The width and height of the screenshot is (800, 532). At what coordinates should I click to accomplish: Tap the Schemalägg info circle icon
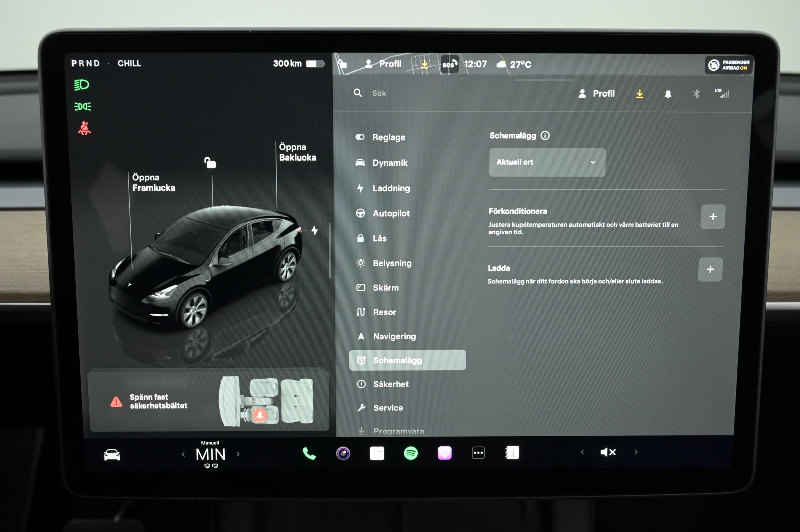click(x=545, y=136)
